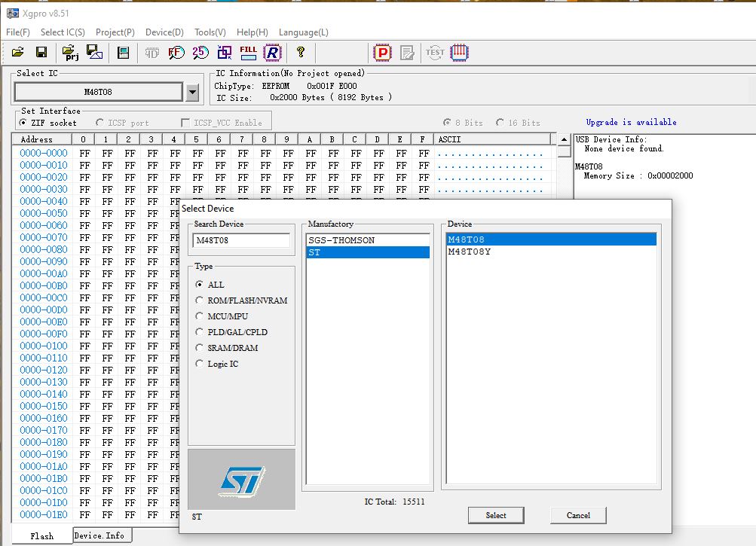Open the Select IC(S) menu
Viewport: 756px width, 546px height.
pyautogui.click(x=63, y=32)
